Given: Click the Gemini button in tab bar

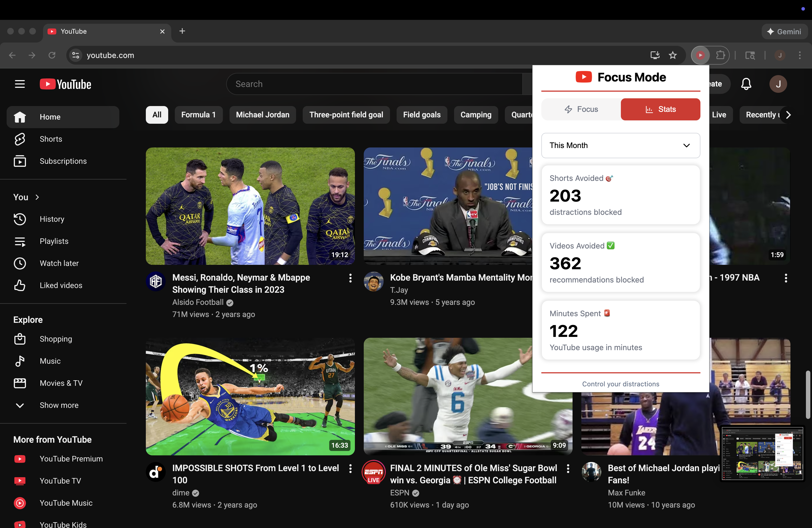Looking at the screenshot, I should point(784,31).
